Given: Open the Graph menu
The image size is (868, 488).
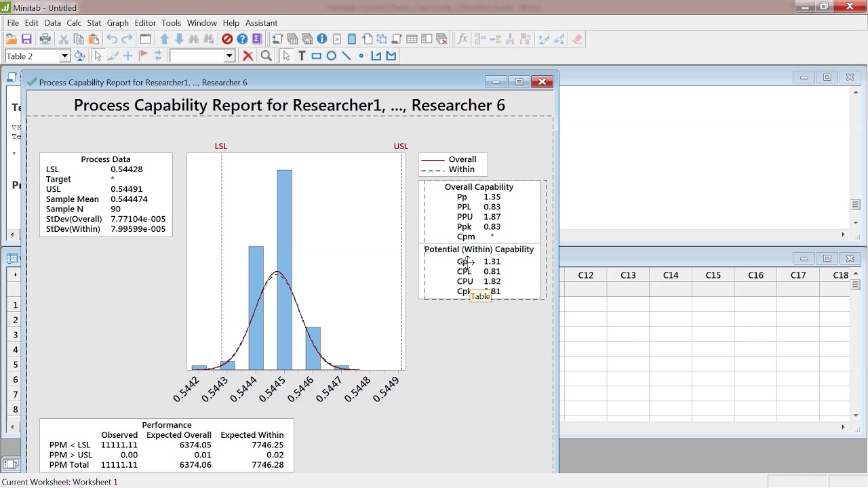Looking at the screenshot, I should click(118, 23).
